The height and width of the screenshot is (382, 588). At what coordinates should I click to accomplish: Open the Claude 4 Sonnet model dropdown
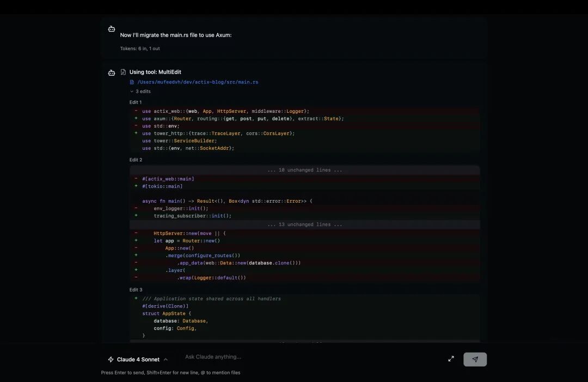tap(138, 359)
